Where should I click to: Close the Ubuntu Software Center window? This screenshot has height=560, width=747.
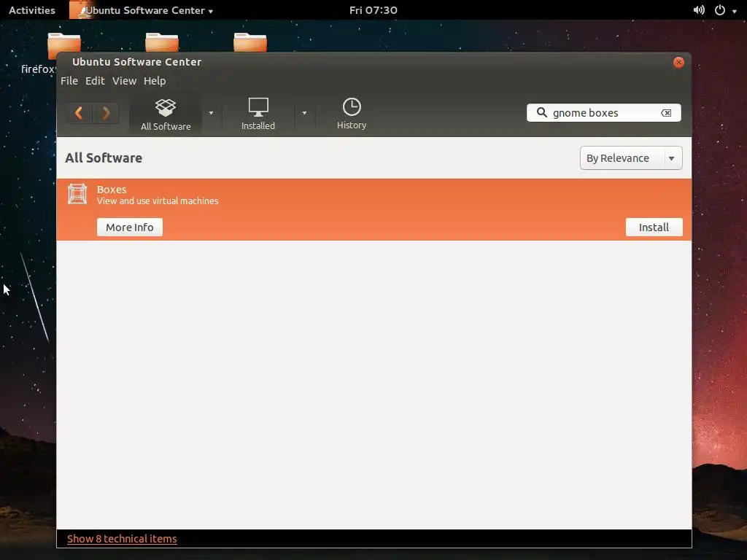tap(678, 63)
